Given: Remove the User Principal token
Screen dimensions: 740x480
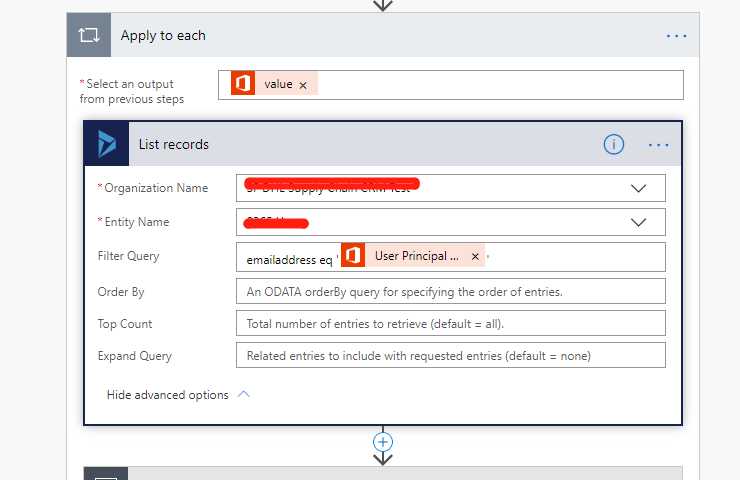Looking at the screenshot, I should coord(475,257).
